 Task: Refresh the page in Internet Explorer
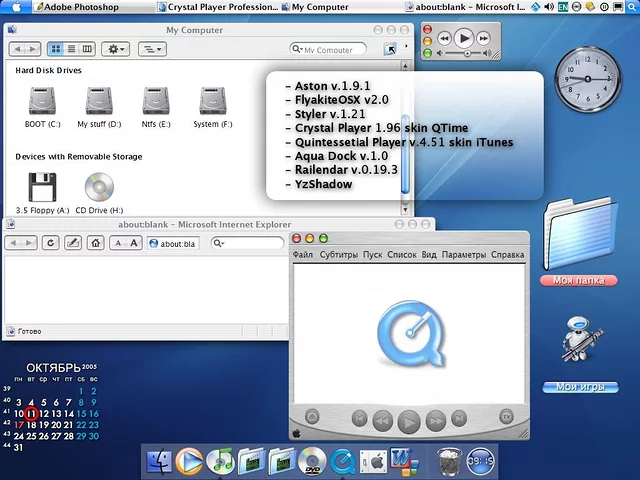tap(51, 243)
